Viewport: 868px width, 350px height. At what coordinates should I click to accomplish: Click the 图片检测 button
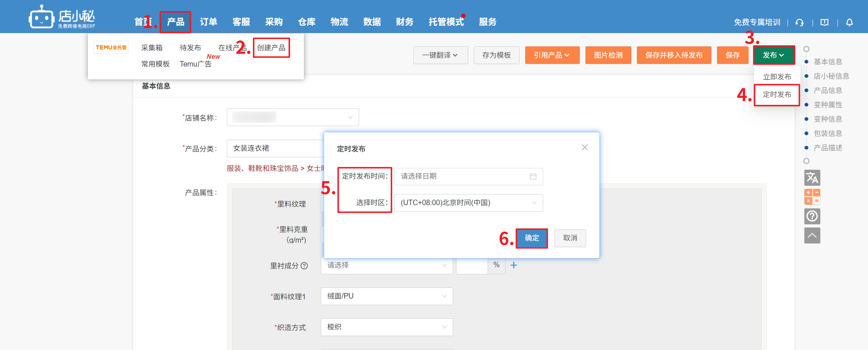tap(608, 55)
